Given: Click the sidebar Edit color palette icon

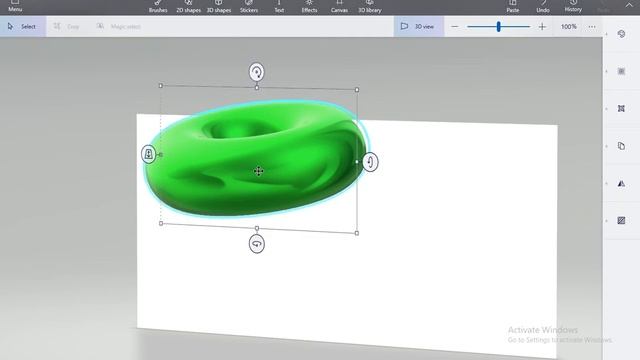Looking at the screenshot, I should tap(621, 34).
